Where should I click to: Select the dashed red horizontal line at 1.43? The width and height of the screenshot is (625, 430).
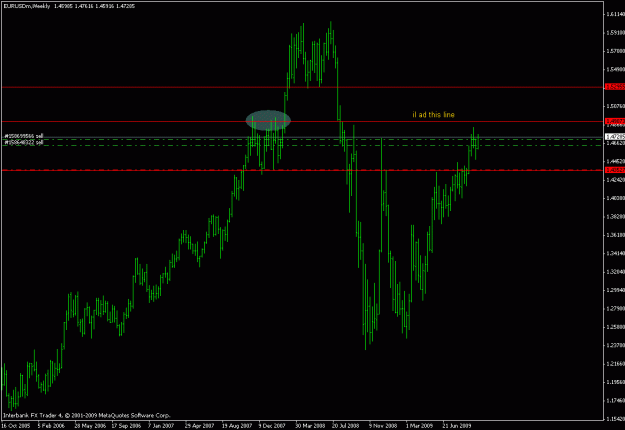(303, 170)
